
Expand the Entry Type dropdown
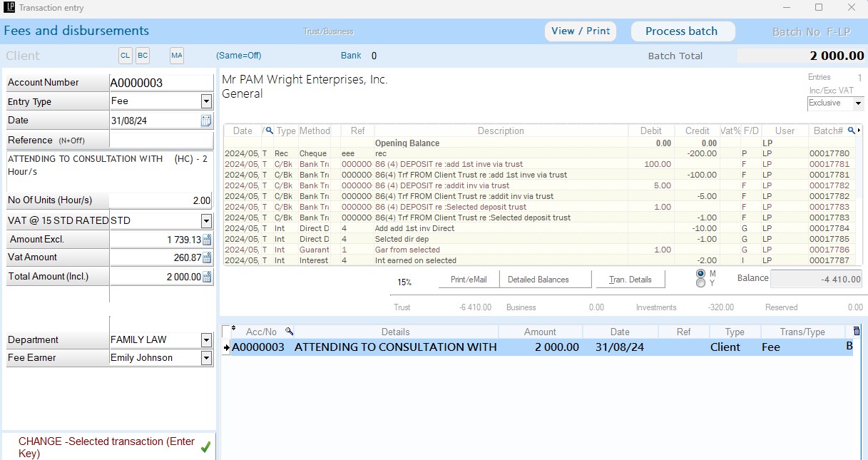click(206, 102)
